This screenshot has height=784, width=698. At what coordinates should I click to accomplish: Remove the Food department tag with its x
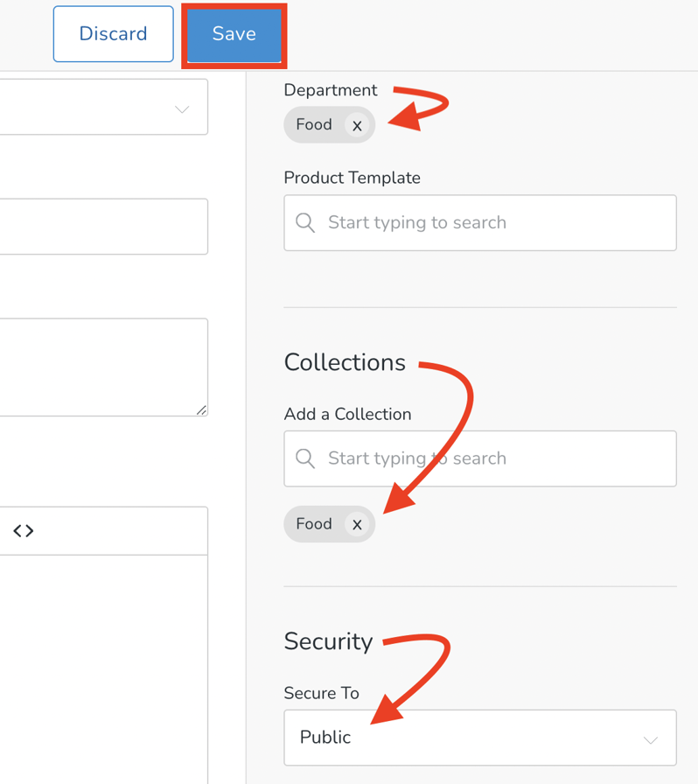click(356, 125)
